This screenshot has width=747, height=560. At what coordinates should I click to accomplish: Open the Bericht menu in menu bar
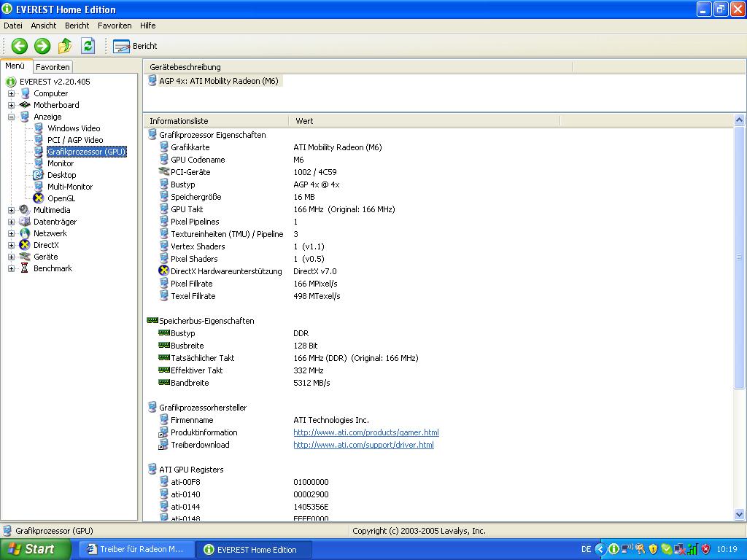tap(77, 26)
